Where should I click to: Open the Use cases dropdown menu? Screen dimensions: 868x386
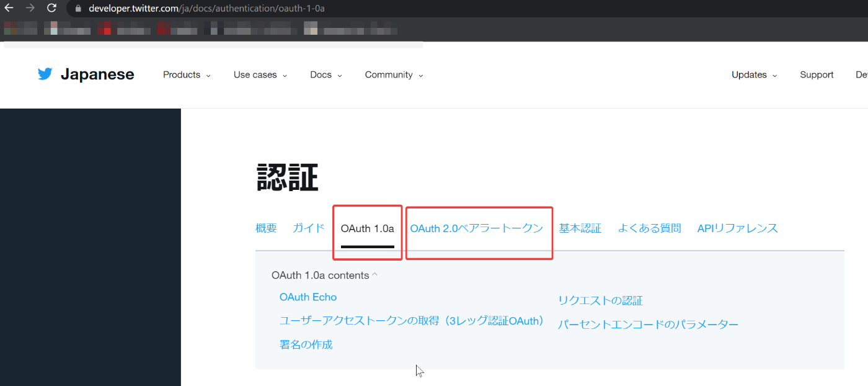tap(260, 74)
